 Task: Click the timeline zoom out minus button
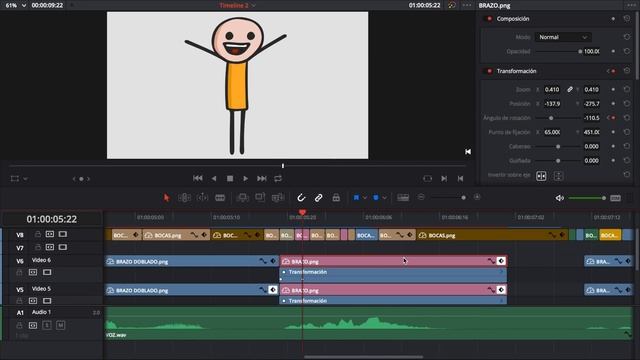(x=421, y=197)
